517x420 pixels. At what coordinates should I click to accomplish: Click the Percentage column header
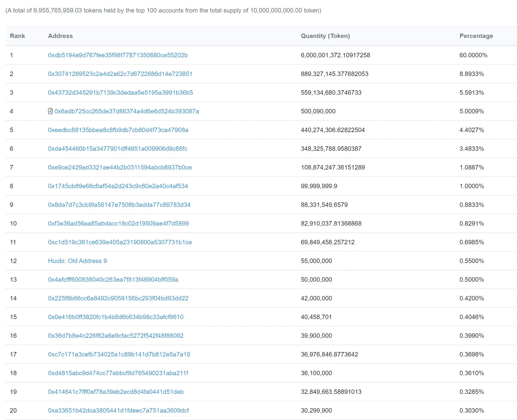[476, 36]
